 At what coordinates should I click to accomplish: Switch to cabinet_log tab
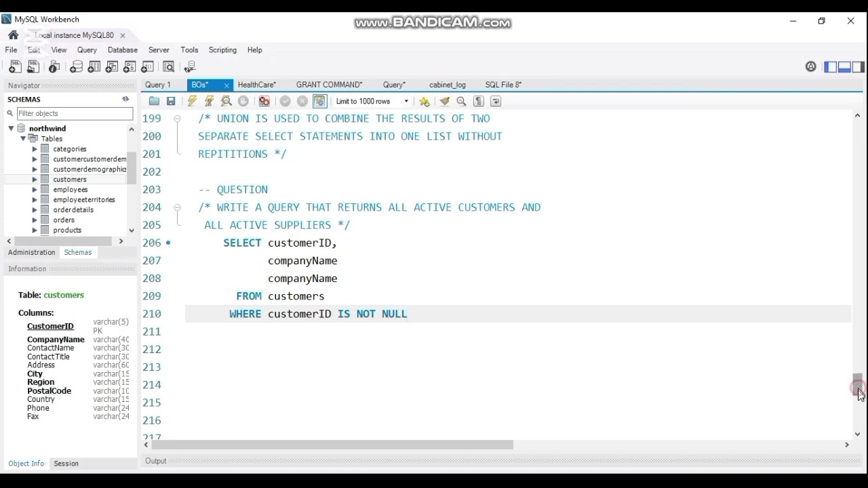[x=448, y=85]
